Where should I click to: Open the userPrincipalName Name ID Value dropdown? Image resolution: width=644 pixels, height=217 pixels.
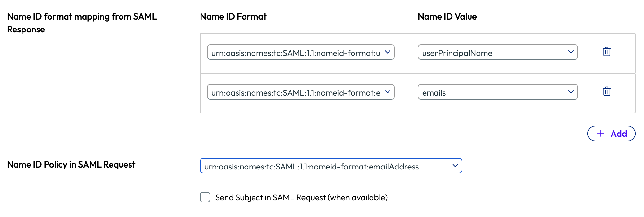point(492,52)
